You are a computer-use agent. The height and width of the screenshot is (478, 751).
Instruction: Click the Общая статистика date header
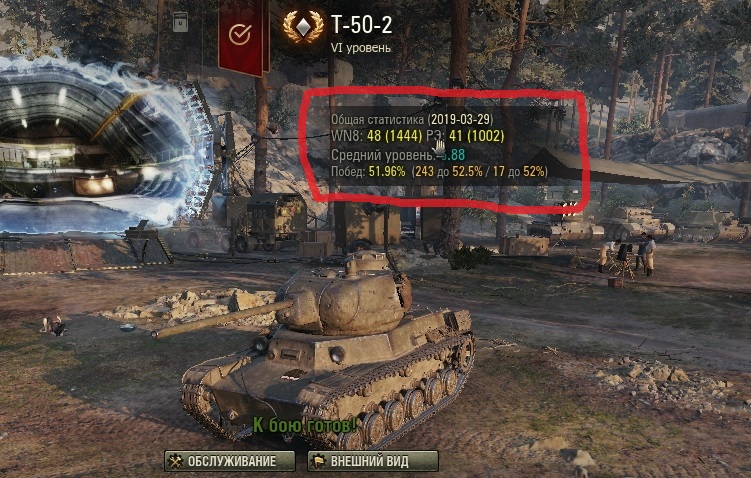tap(411, 119)
